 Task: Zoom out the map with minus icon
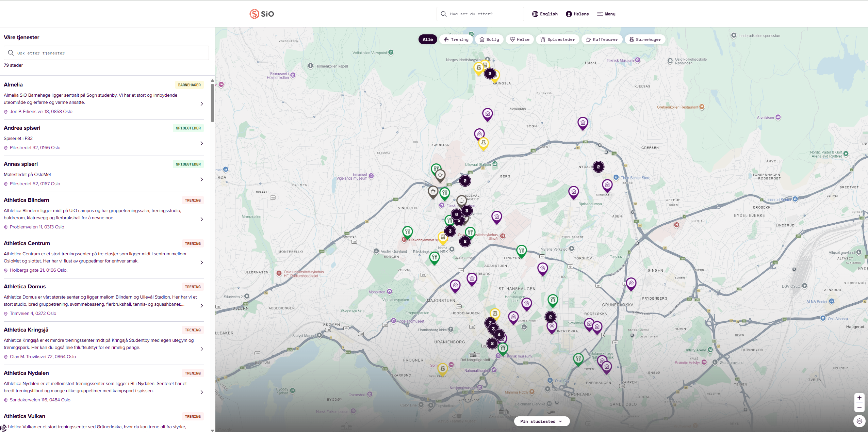(859, 407)
